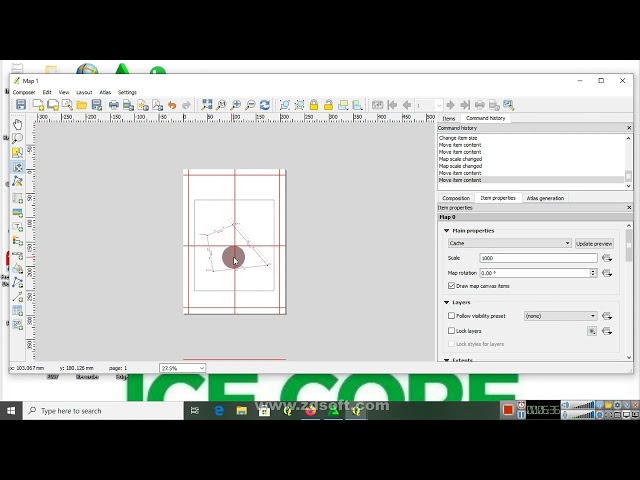The width and height of the screenshot is (640, 480).
Task: Switch to the Composition tab
Action: [x=456, y=198]
